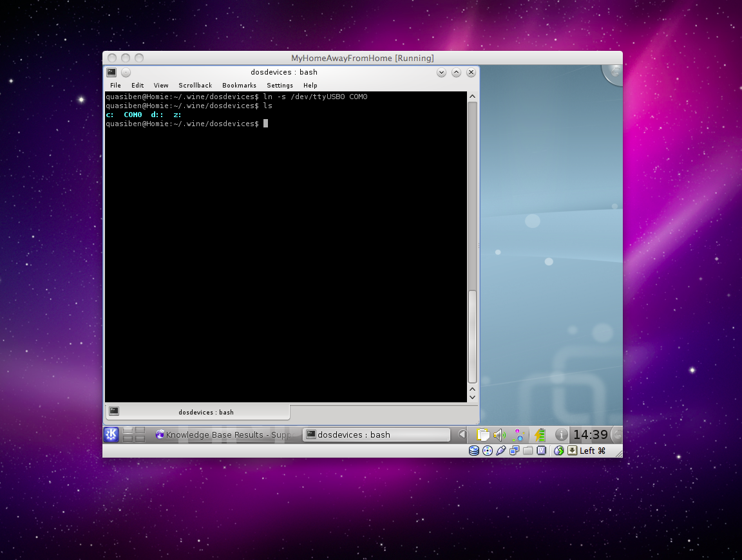Open Konsole View menu

click(161, 85)
